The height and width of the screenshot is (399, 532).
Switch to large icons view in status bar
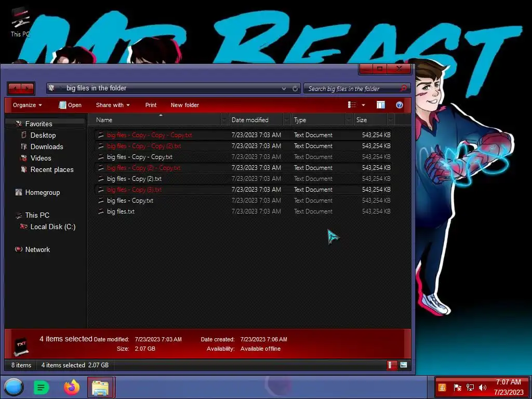click(x=403, y=365)
